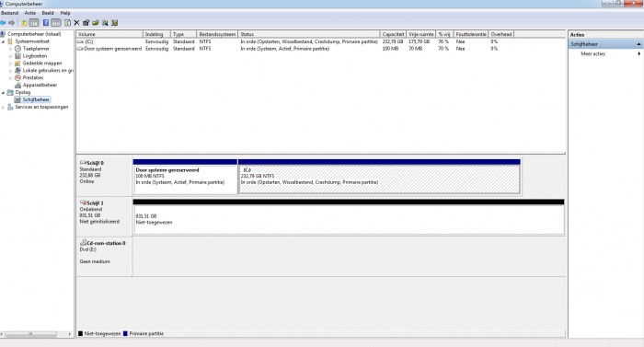Toggle the action pane toolbar button

[x=56, y=23]
